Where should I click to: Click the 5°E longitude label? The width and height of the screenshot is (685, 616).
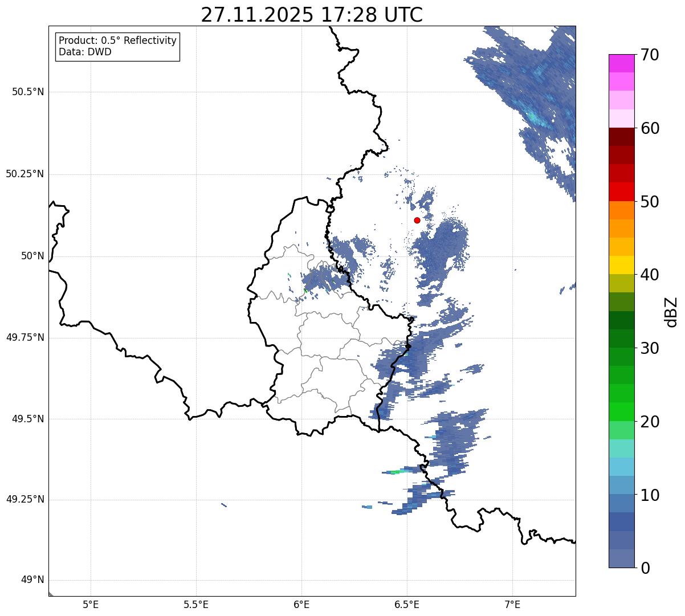pyautogui.click(x=91, y=605)
